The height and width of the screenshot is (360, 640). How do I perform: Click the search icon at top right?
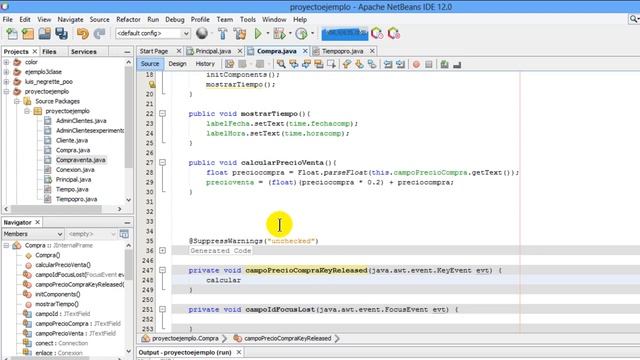pyautogui.click(x=634, y=19)
